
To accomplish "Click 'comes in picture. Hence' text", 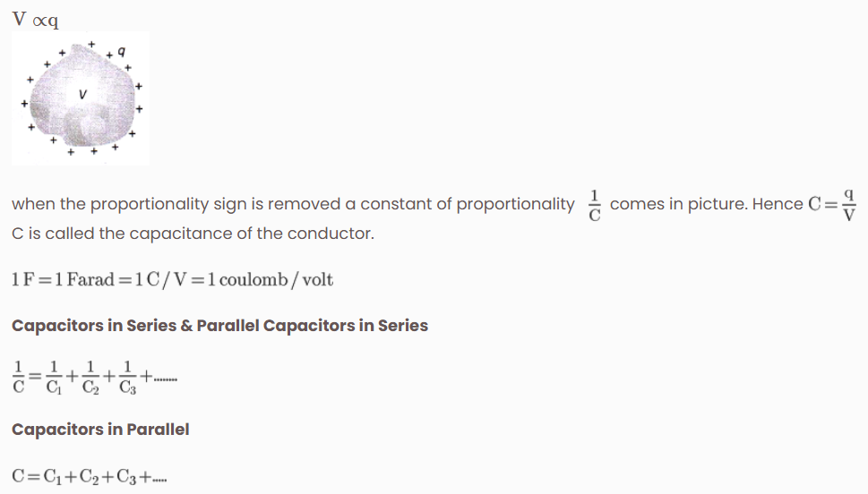I will point(707,204).
